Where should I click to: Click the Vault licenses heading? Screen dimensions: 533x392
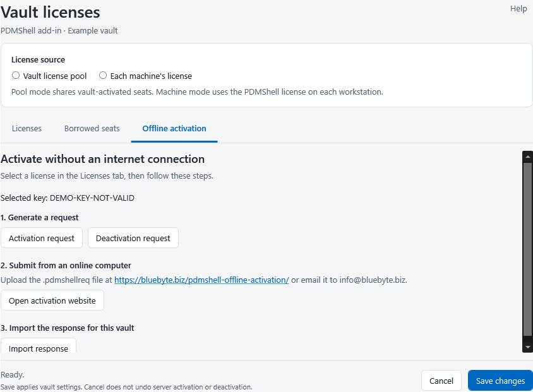(51, 12)
